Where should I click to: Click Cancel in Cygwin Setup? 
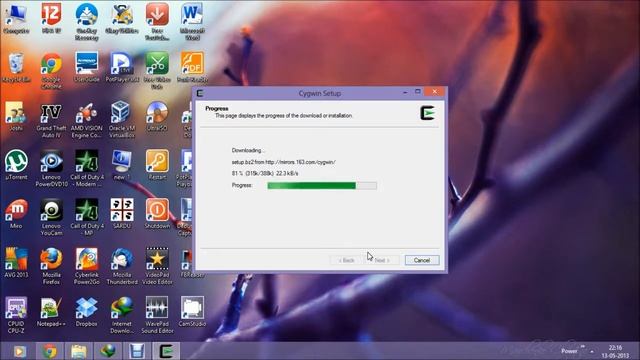(x=422, y=260)
